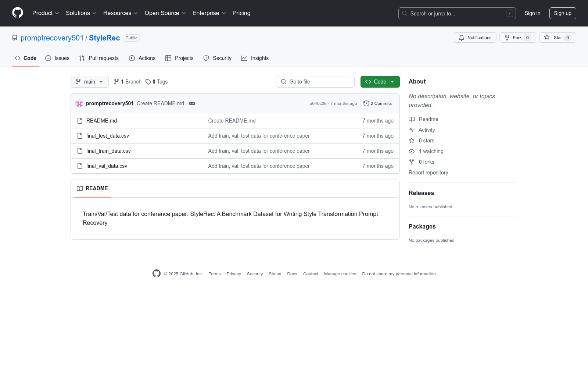Click the fork icon beside 0 forks

click(x=412, y=162)
